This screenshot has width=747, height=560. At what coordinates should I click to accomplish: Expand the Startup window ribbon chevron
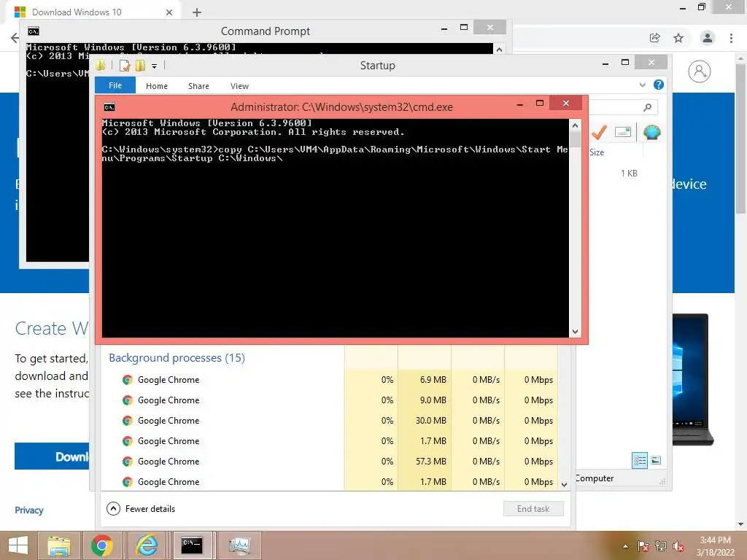642,85
